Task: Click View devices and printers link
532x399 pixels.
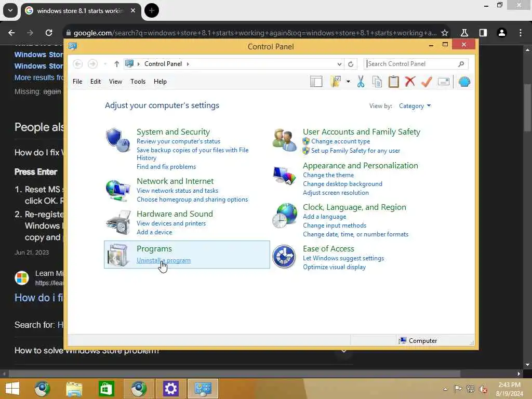Action: pyautogui.click(x=171, y=223)
